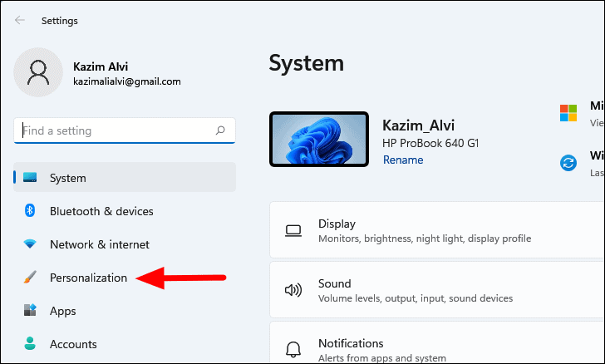
Task: Click the Windows Update sync icon
Action: [568, 163]
